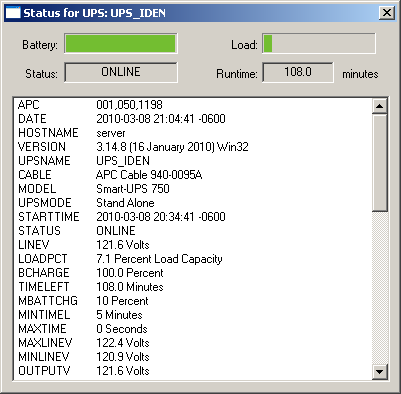Screen dimensions: 401x394
Task: Select the STARTTIME row
Action: (193, 217)
